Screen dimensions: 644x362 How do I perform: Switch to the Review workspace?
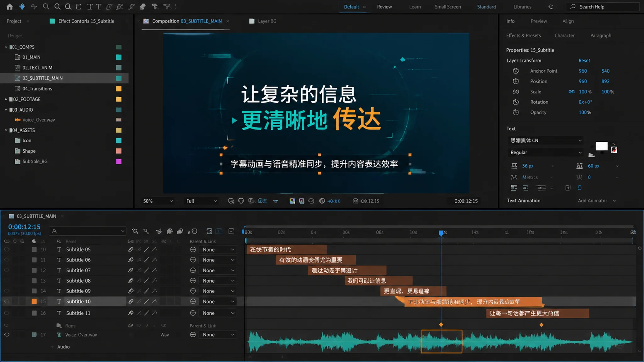[384, 7]
